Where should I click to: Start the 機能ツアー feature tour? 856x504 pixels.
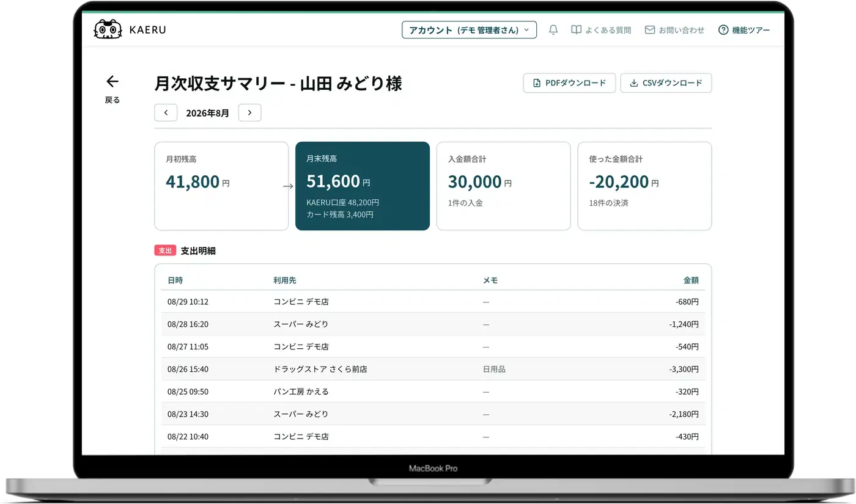[x=744, y=30]
